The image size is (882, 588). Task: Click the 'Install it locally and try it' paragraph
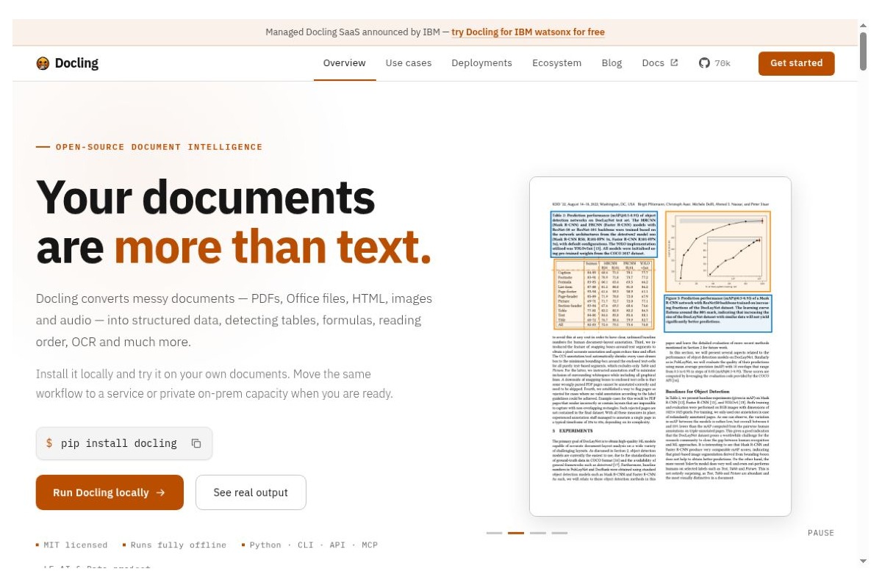215,384
